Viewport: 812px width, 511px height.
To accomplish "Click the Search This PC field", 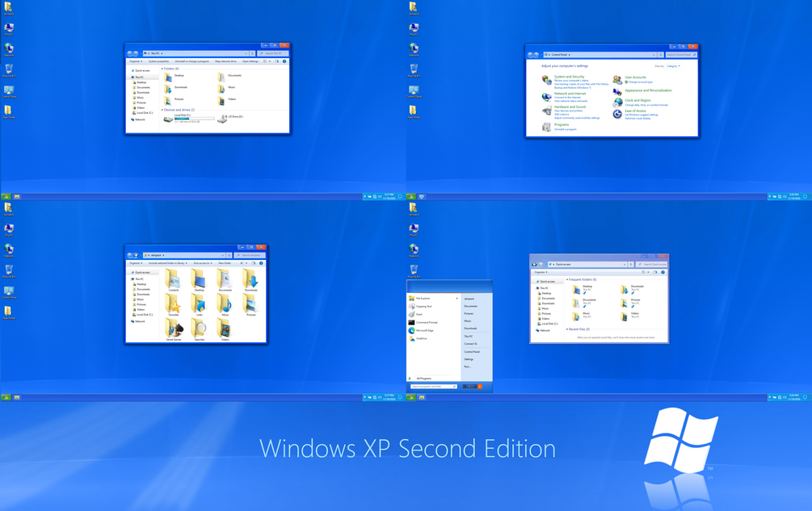I will pos(273,53).
